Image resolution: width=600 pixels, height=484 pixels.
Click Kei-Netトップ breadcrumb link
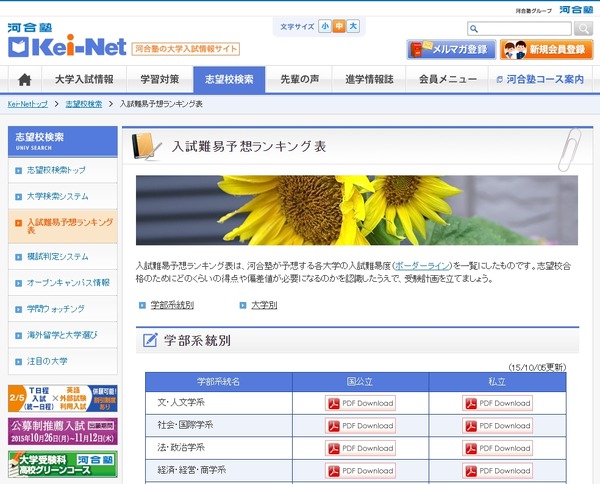point(28,104)
